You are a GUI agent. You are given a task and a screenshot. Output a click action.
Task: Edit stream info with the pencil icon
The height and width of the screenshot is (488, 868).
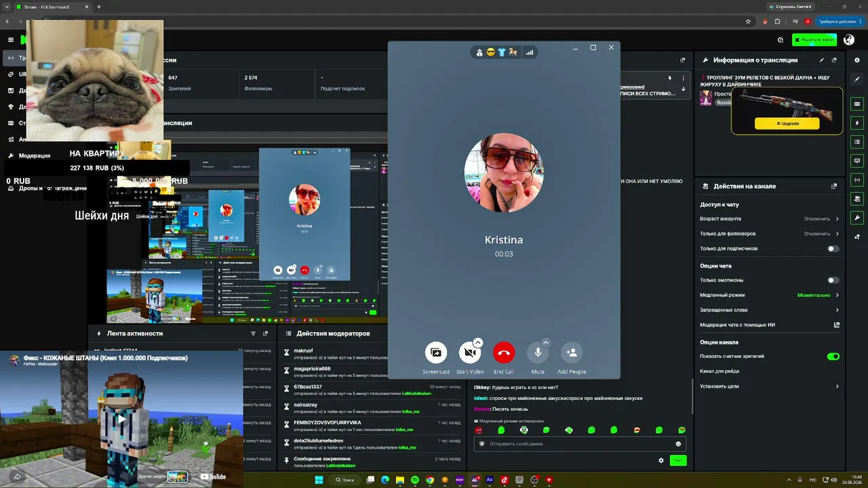(822, 60)
